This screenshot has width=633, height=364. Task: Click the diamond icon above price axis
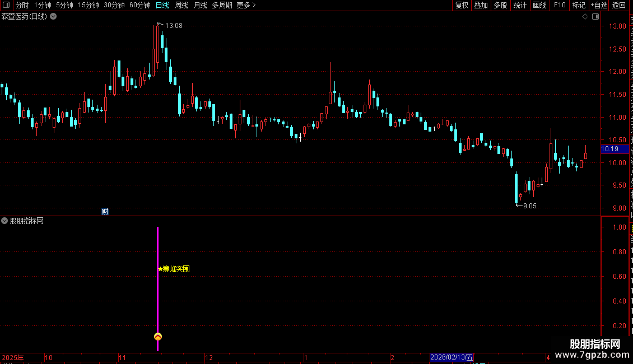[x=585, y=17]
